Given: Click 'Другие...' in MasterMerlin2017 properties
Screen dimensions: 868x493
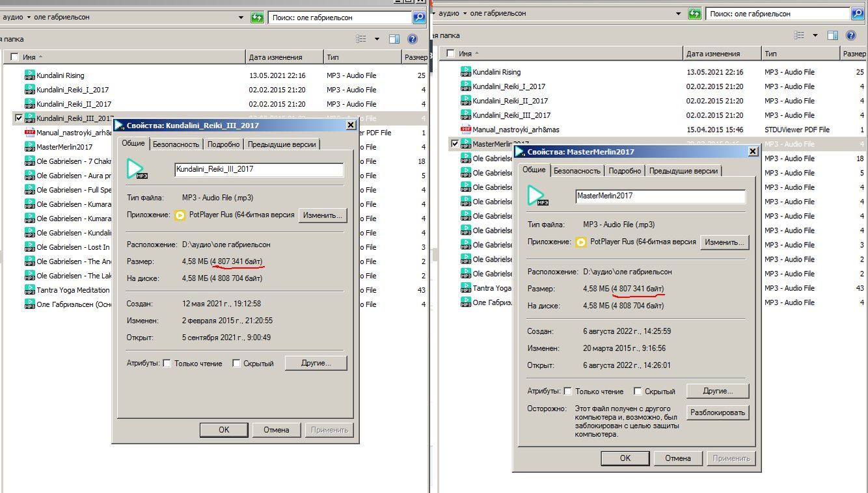Looking at the screenshot, I should (x=718, y=391).
